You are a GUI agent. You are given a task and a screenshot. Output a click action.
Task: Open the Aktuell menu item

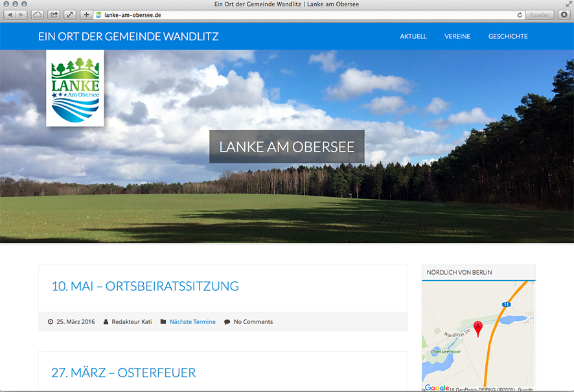click(413, 36)
